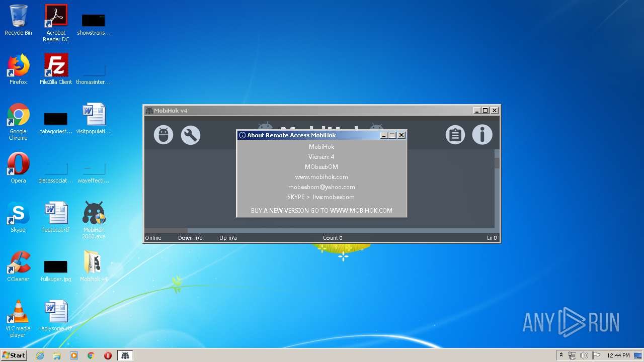
Task: Click BUY A NEW VERSION text
Action: pos(321,211)
